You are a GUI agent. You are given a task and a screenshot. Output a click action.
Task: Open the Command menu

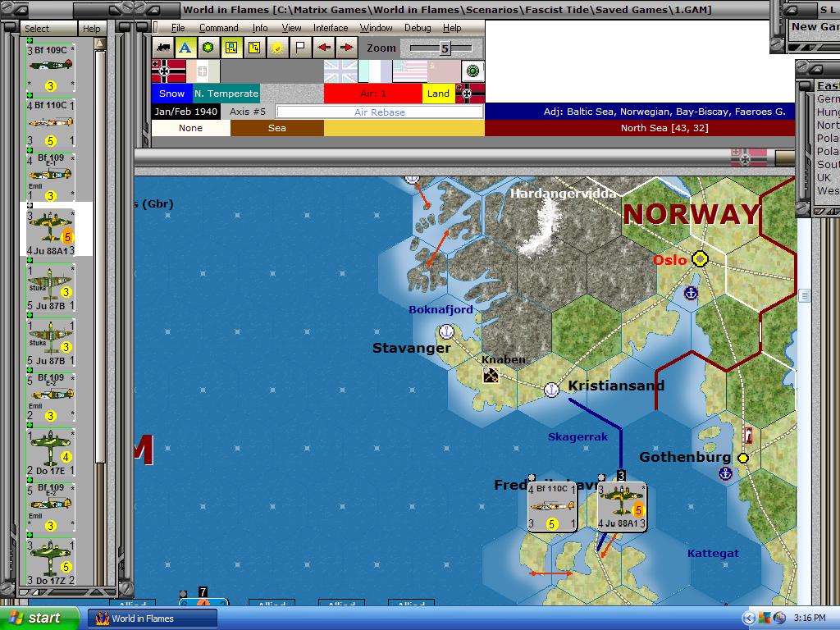pyautogui.click(x=218, y=27)
